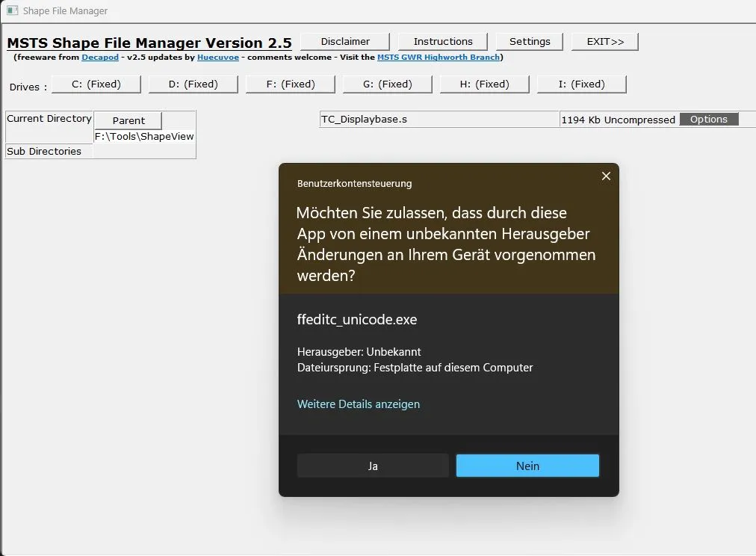This screenshot has height=556, width=756.
Task: Close the Benutzerkontensteuerung dialog with the X
Action: [606, 176]
